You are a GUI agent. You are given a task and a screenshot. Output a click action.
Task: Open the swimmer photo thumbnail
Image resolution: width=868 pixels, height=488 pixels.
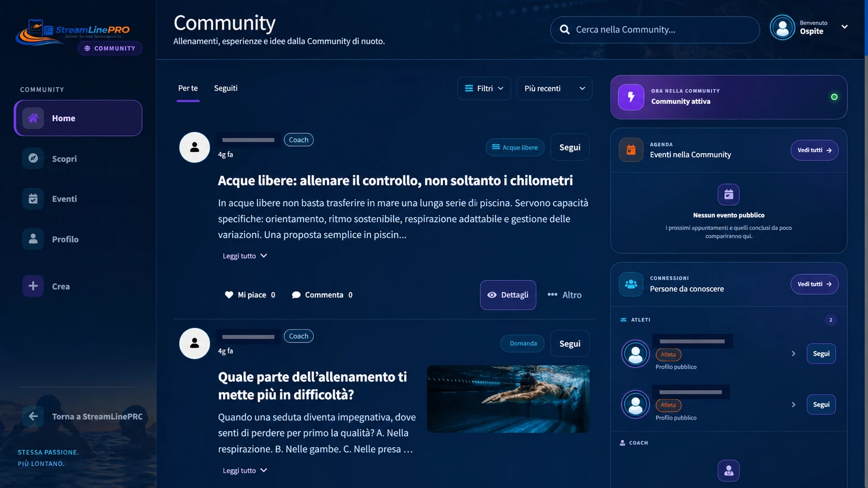(508, 399)
